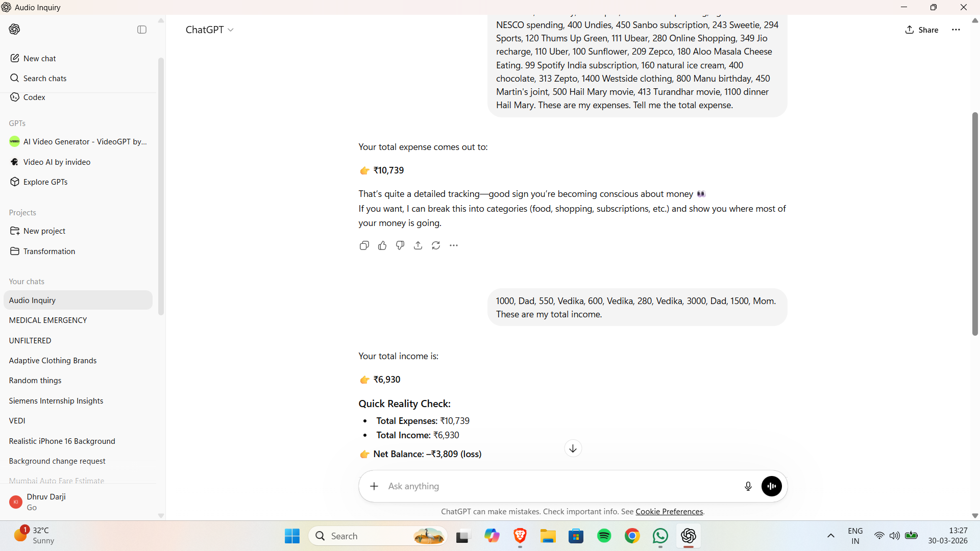
Task: Click the Share button
Action: click(x=922, y=30)
